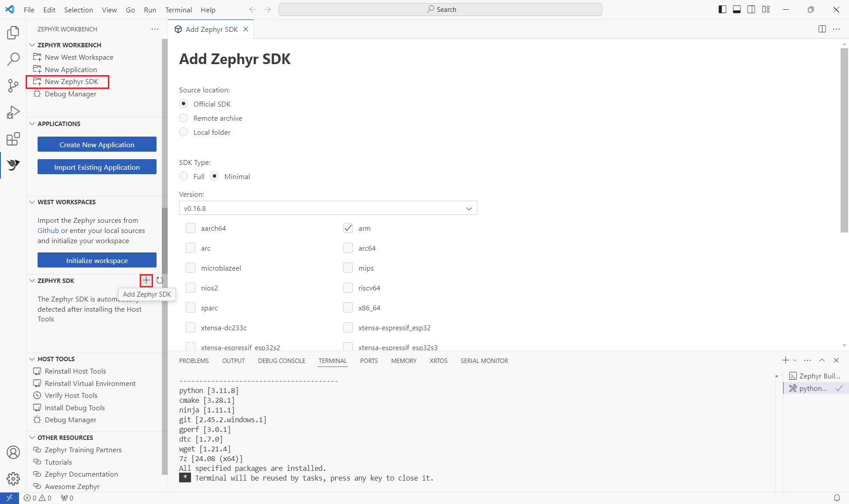Open the Extensions view icon

[13, 139]
